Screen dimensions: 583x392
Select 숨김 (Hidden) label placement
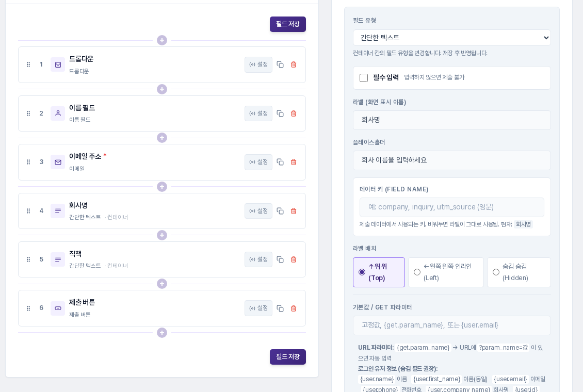(519, 272)
